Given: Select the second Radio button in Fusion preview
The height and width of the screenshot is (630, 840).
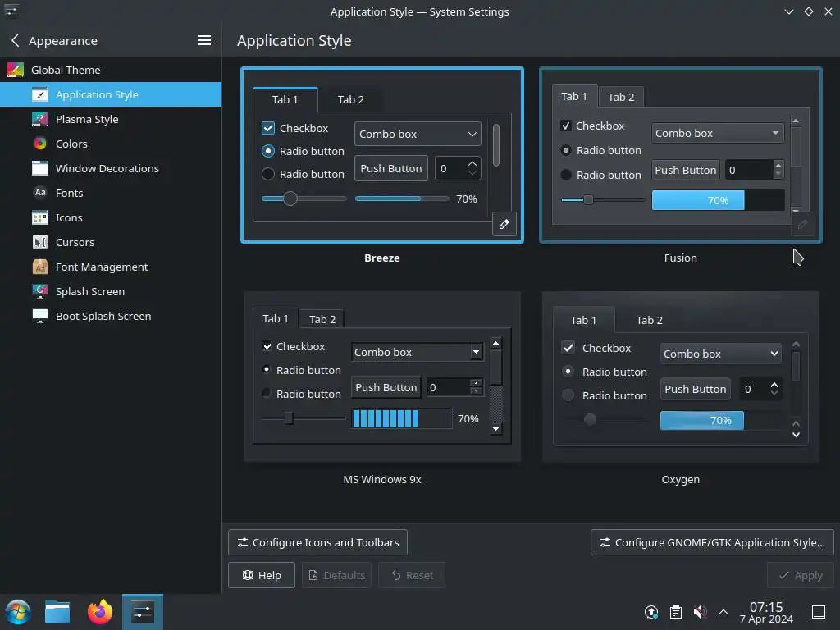Looking at the screenshot, I should click(x=566, y=175).
